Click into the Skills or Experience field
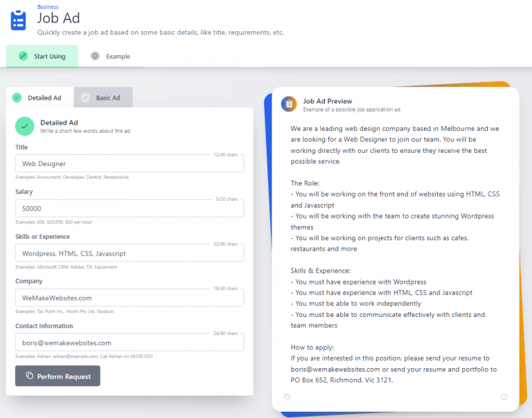 (129, 253)
